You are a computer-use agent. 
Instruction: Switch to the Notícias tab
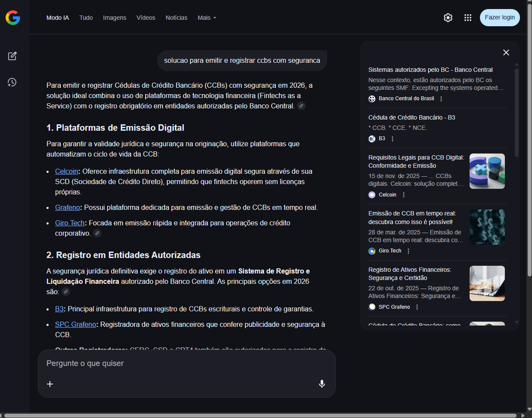pos(176,18)
